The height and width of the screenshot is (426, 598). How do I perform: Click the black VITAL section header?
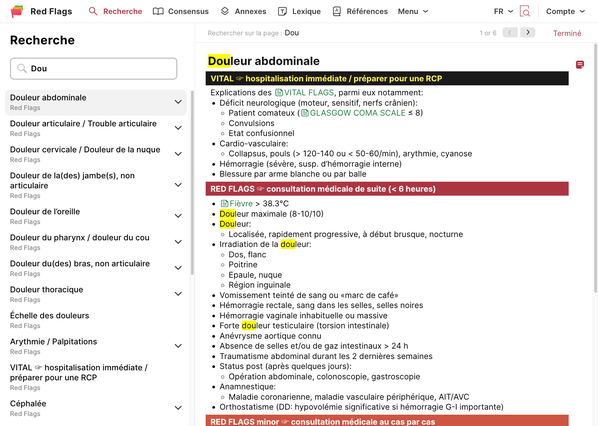(x=387, y=79)
